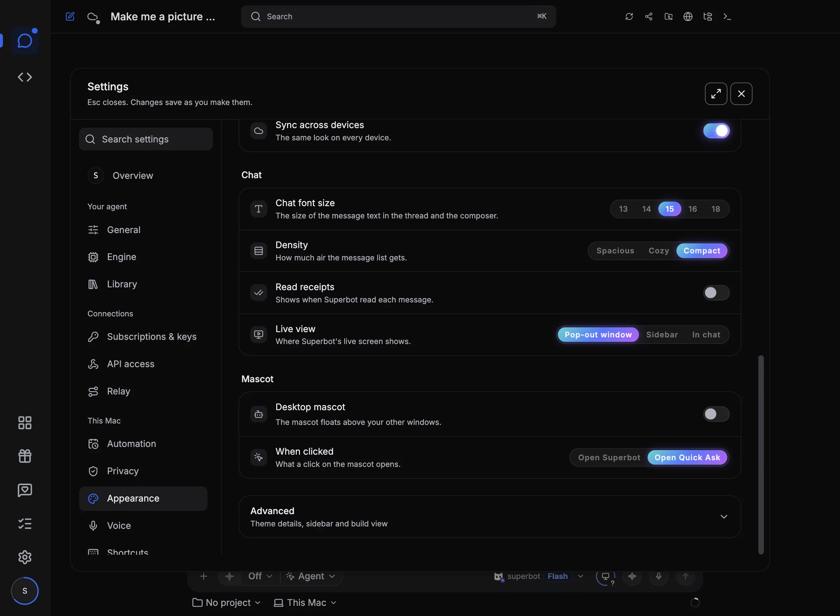Screen dimensions: 840x616
Task: Expand the Settings panel to full size
Action: (716, 93)
